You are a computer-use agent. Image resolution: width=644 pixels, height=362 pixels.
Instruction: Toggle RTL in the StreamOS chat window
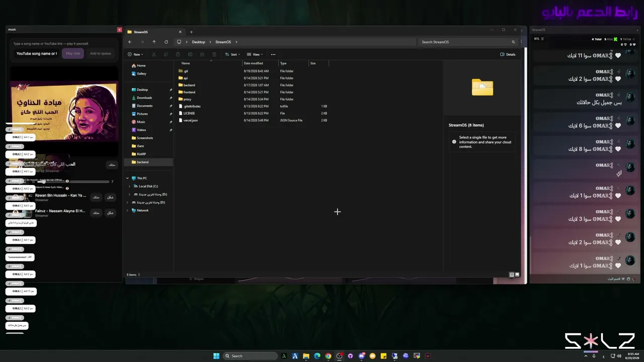(539, 39)
